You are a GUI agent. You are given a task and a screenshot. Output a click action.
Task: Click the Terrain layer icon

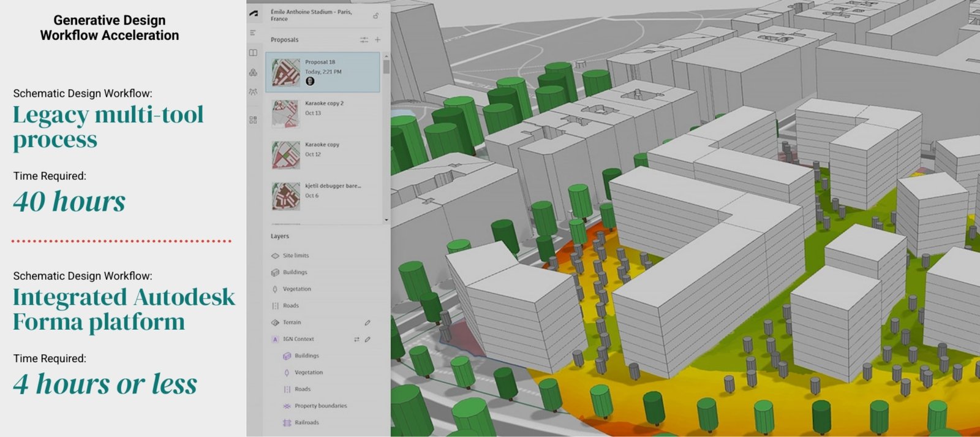coord(275,322)
